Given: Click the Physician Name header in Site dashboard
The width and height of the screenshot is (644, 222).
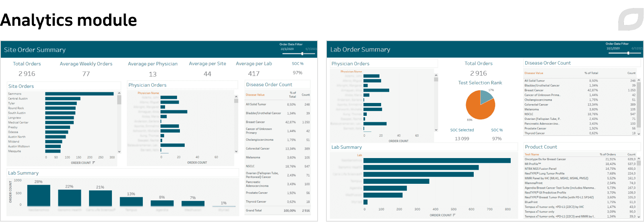Looking at the screenshot, I should pos(148,93).
